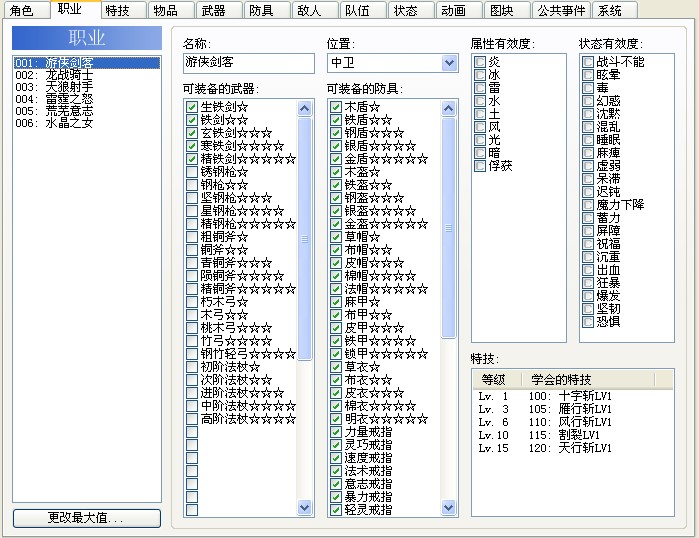The image size is (699, 538).
Task: Click weapon list scroll up arrow
Action: click(304, 109)
